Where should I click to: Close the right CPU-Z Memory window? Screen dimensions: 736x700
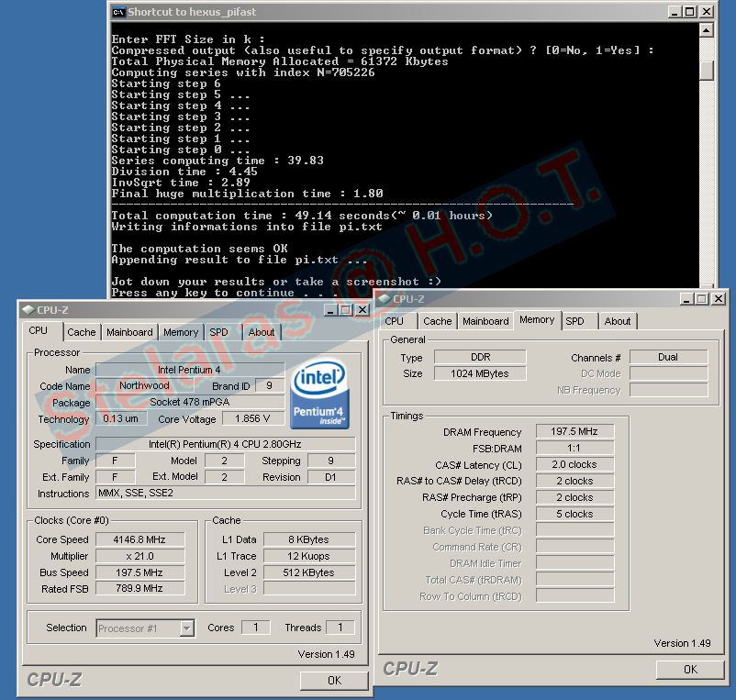click(x=719, y=299)
